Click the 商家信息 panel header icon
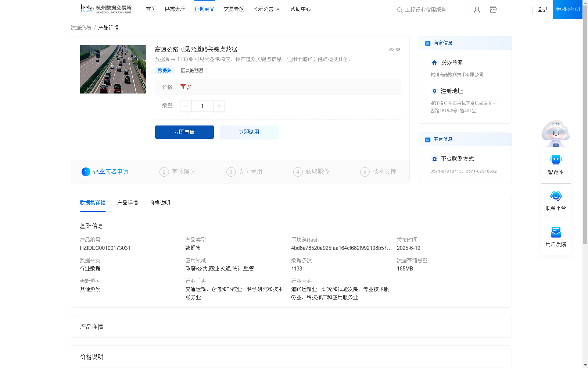Image resolution: width=588 pixels, height=368 pixels. pos(428,43)
